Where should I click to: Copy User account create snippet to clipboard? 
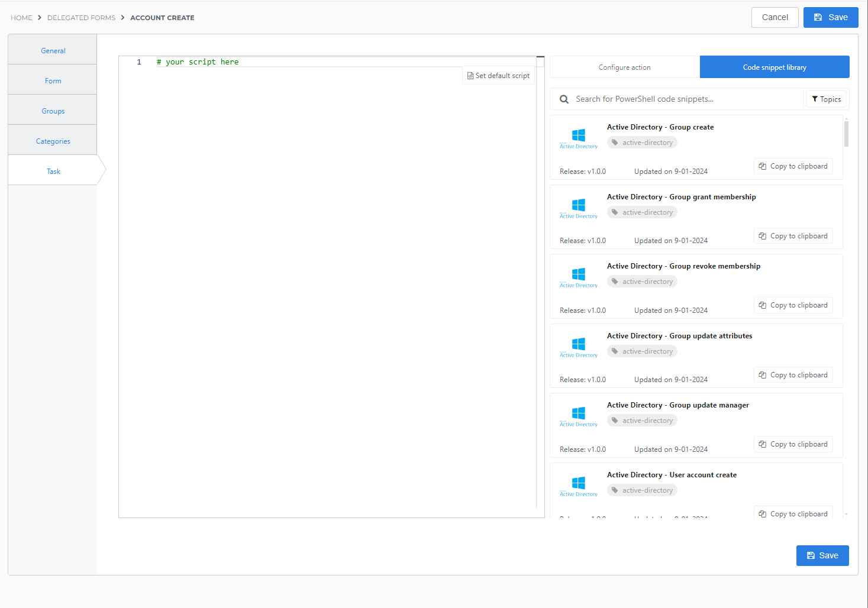[793, 513]
